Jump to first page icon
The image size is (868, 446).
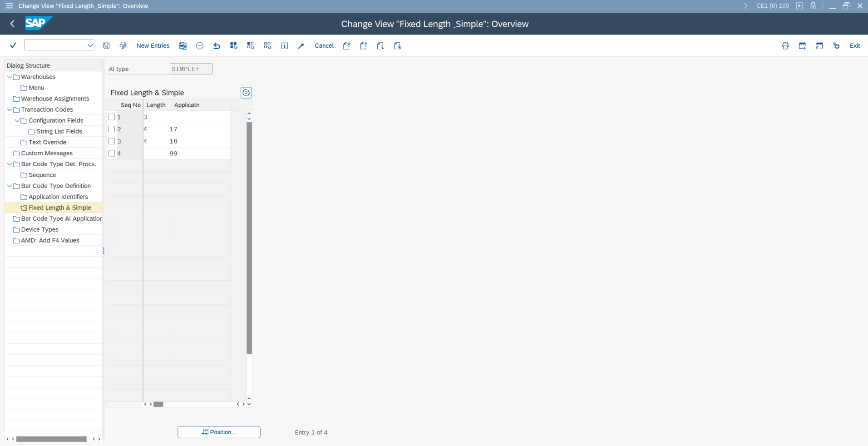(x=347, y=46)
